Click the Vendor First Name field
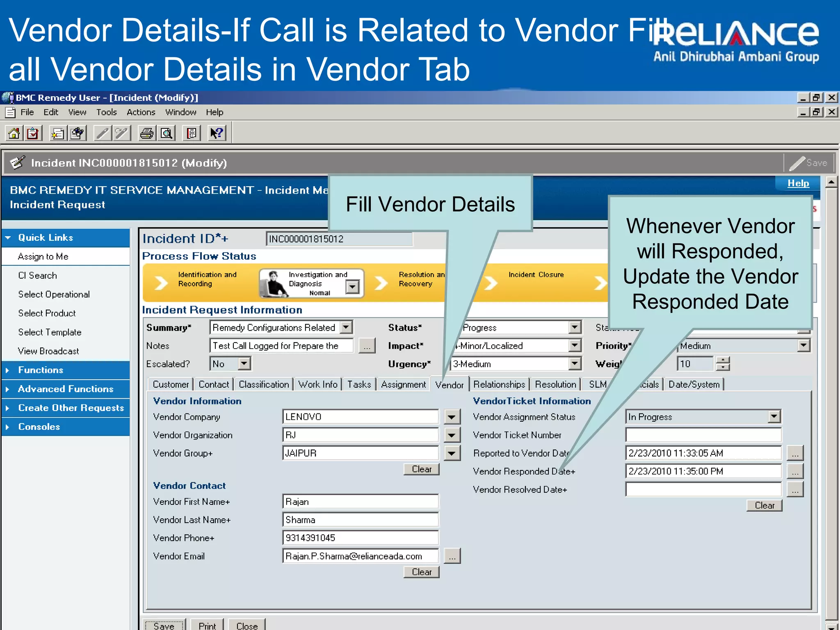The height and width of the screenshot is (630, 840). [x=361, y=502]
